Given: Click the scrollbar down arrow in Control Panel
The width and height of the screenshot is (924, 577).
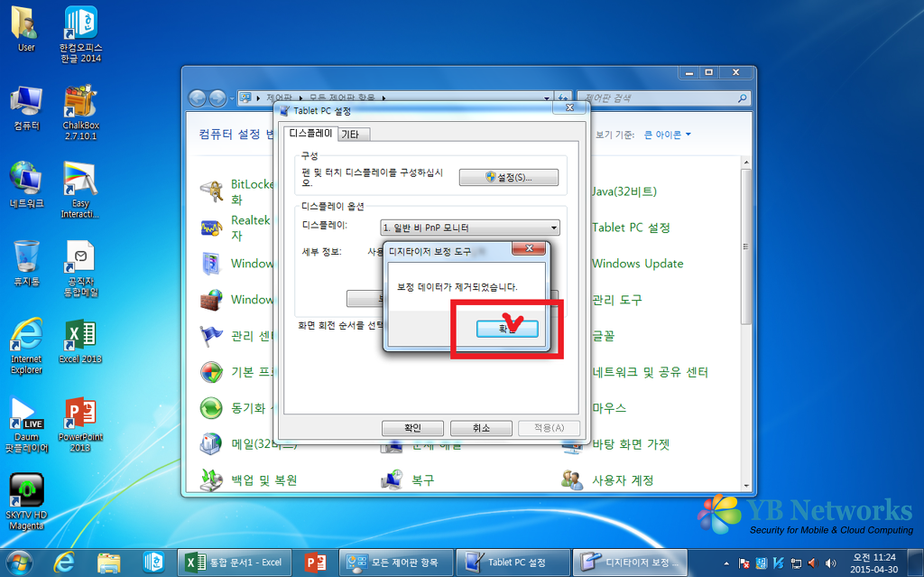Looking at the screenshot, I should [x=746, y=486].
